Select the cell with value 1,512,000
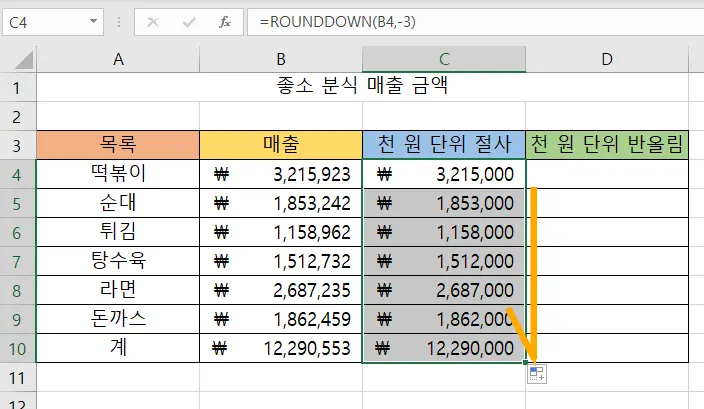This screenshot has width=704, height=409. (x=444, y=261)
